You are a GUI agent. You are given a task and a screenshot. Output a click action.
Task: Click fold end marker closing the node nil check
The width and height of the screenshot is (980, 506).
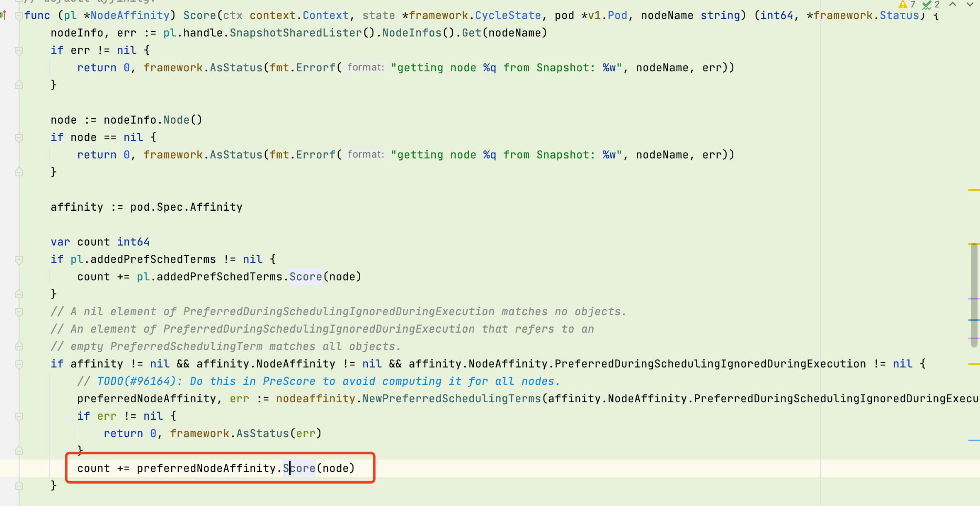(19, 173)
